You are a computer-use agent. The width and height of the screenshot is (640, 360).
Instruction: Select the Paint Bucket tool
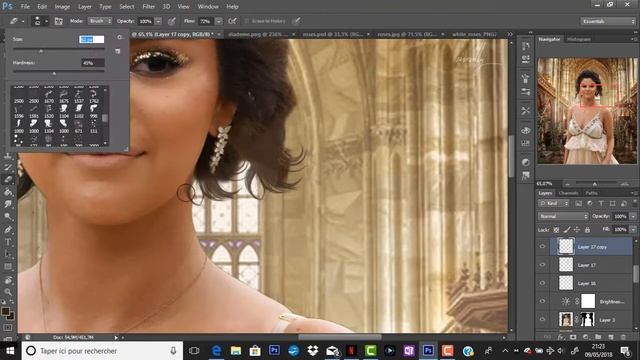pos(8,192)
